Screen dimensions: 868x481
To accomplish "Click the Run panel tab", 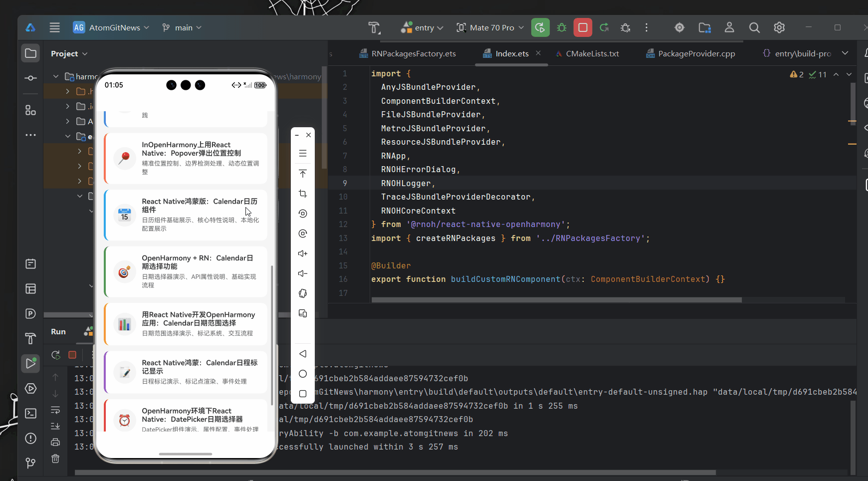I will pos(58,332).
